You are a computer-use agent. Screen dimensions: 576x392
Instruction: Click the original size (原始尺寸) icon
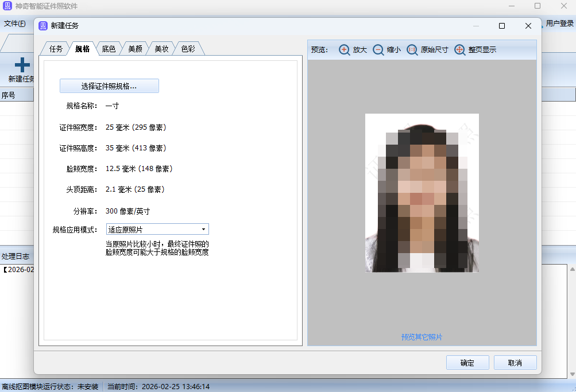(412, 50)
